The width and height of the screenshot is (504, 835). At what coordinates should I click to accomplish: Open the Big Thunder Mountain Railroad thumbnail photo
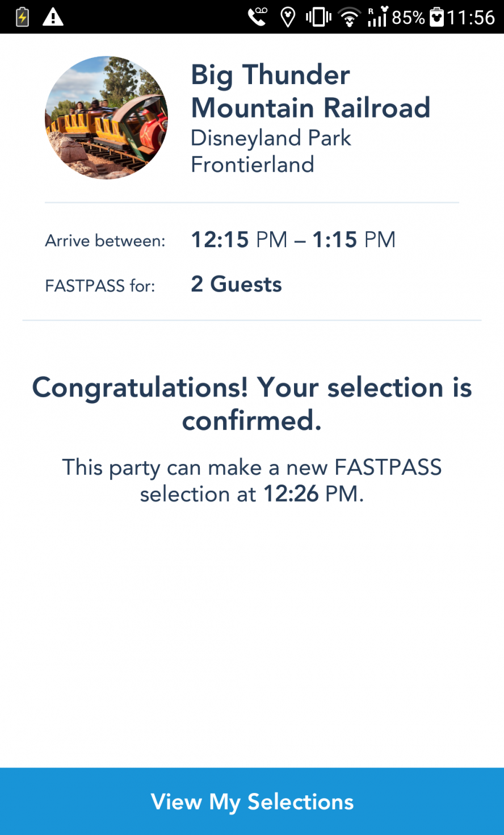tap(107, 118)
